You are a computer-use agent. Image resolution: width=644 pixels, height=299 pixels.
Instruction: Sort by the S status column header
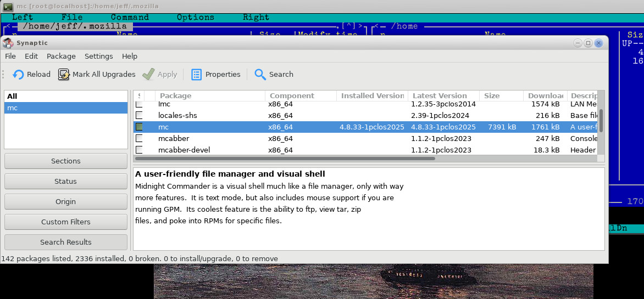pos(139,95)
